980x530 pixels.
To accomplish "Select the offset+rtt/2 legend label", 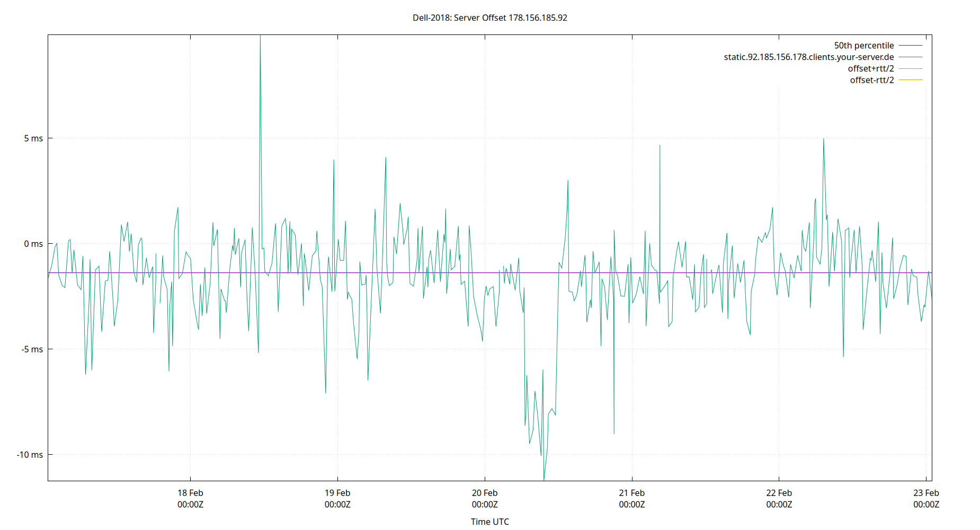I will tap(871, 68).
